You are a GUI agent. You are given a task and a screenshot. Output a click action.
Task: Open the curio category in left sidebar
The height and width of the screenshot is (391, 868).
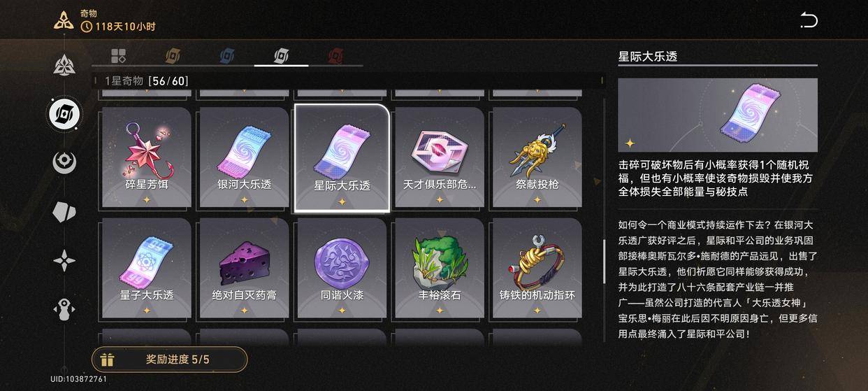[x=64, y=114]
